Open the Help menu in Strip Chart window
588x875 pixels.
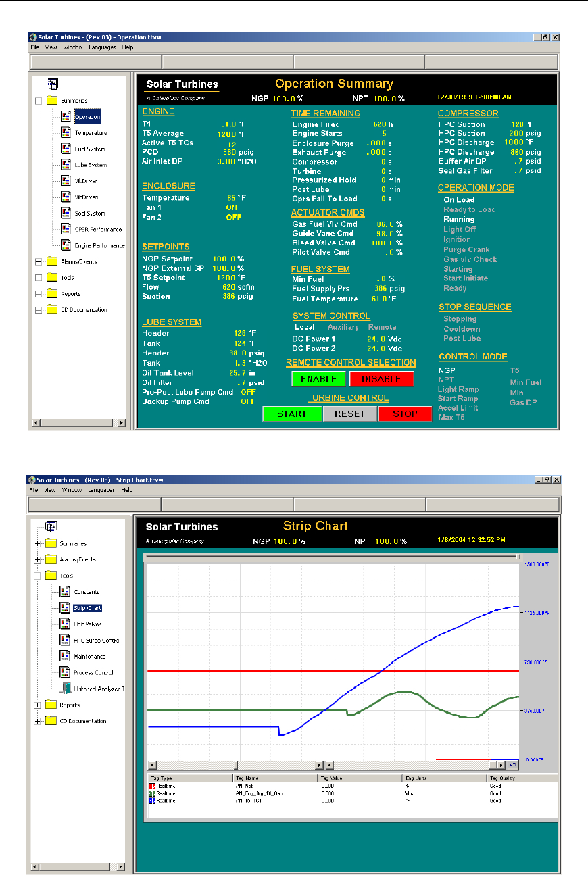click(126, 490)
